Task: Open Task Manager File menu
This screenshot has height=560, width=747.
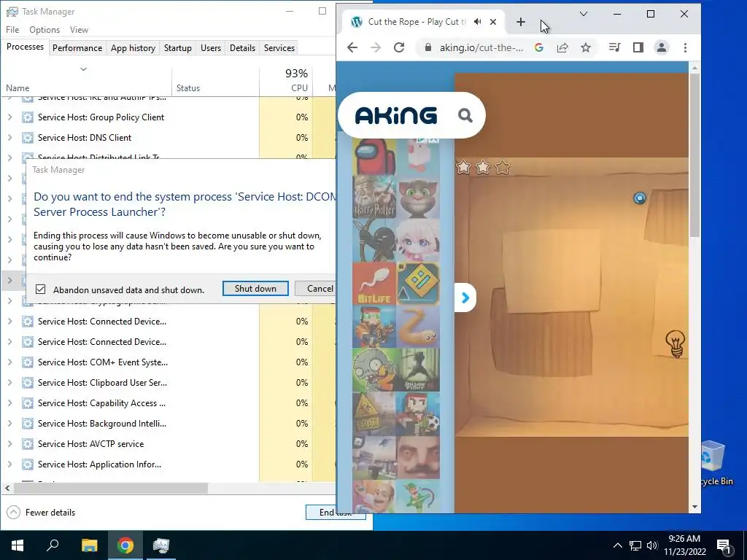Action: pyautogui.click(x=12, y=29)
